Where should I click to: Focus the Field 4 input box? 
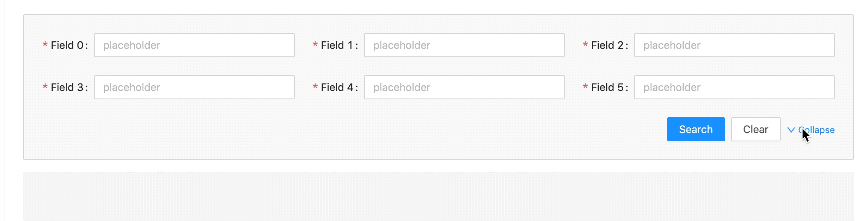click(464, 87)
